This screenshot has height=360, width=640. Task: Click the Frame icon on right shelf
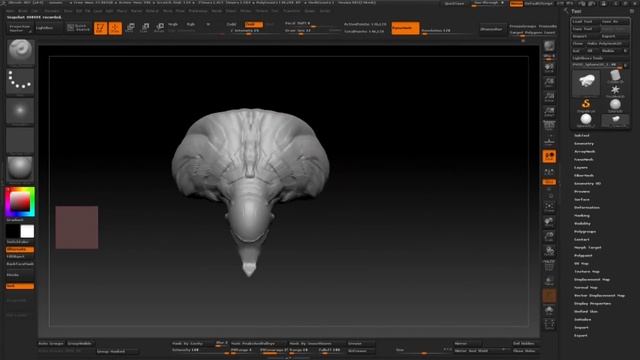point(549,207)
